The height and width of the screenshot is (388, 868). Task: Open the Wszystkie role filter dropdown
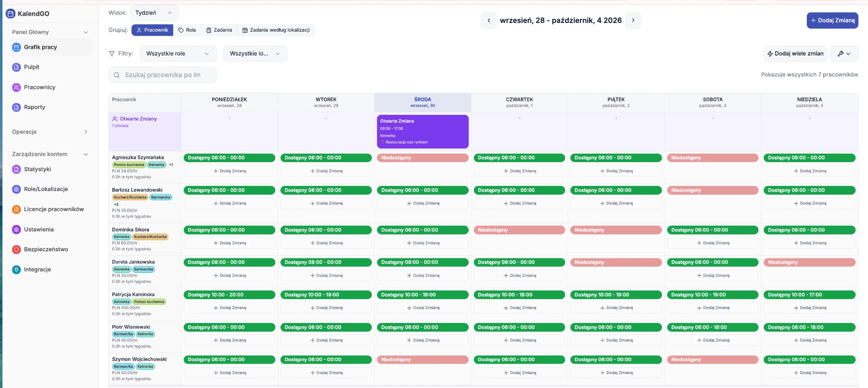178,54
